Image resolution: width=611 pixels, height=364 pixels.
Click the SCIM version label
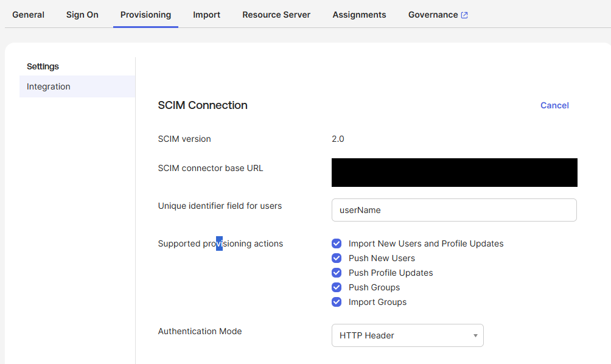point(184,139)
